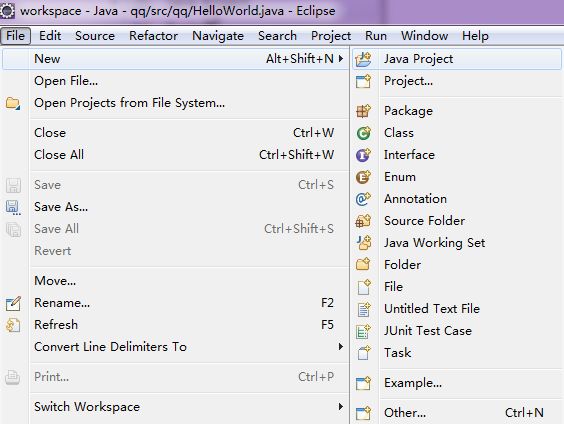This screenshot has width=564, height=424.
Task: Open the Refactor menu
Action: pos(154,36)
